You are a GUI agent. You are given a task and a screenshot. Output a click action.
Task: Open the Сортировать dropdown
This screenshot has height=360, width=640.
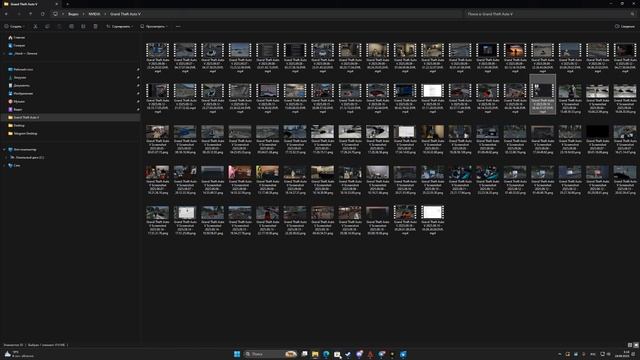tap(120, 26)
